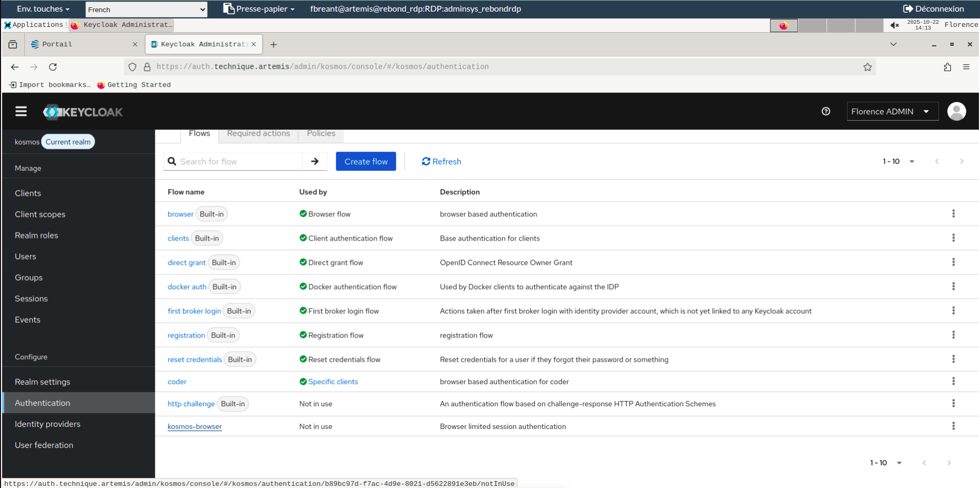Open the user avatar menu
This screenshot has width=980, height=488.
point(957,111)
